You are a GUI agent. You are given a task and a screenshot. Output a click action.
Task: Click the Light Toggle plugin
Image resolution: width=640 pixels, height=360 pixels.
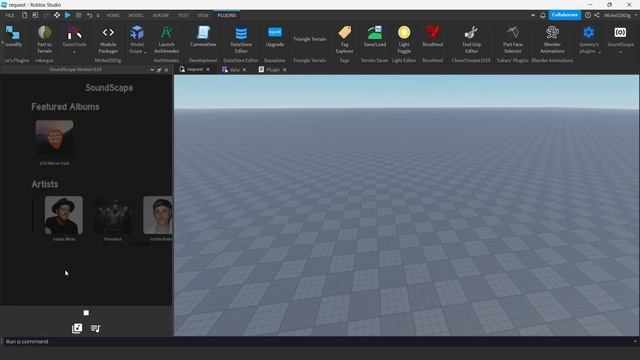(404, 39)
